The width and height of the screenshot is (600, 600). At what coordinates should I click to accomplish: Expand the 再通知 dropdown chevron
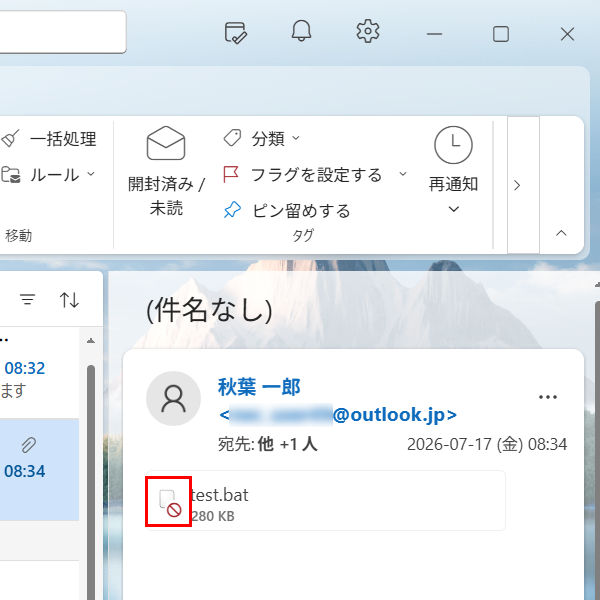click(454, 209)
